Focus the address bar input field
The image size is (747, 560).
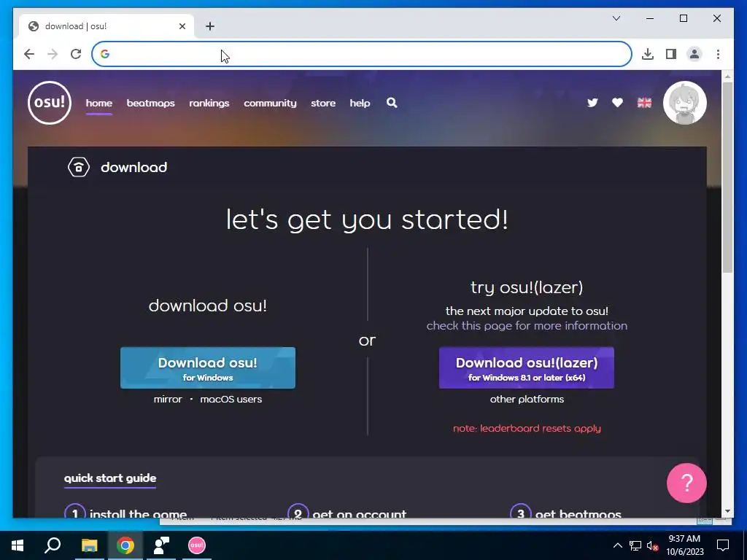point(362,54)
